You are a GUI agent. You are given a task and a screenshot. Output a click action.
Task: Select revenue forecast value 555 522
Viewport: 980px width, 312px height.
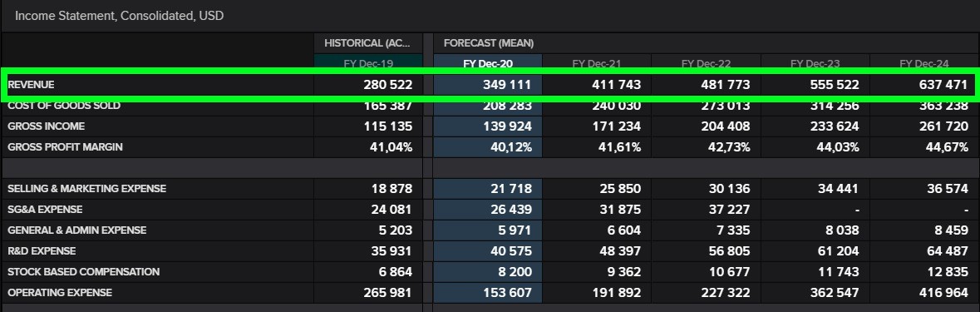point(835,84)
